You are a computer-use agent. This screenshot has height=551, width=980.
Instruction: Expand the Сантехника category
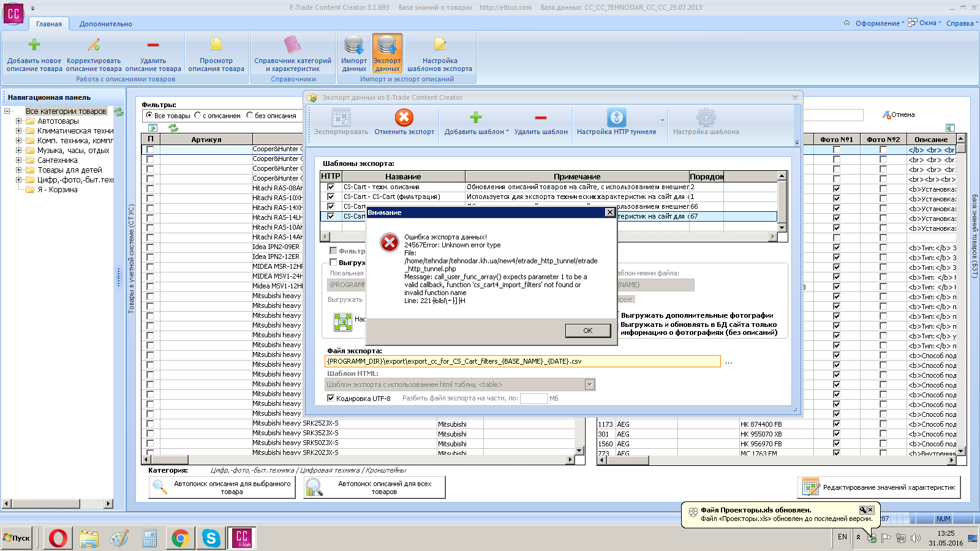pos(18,160)
